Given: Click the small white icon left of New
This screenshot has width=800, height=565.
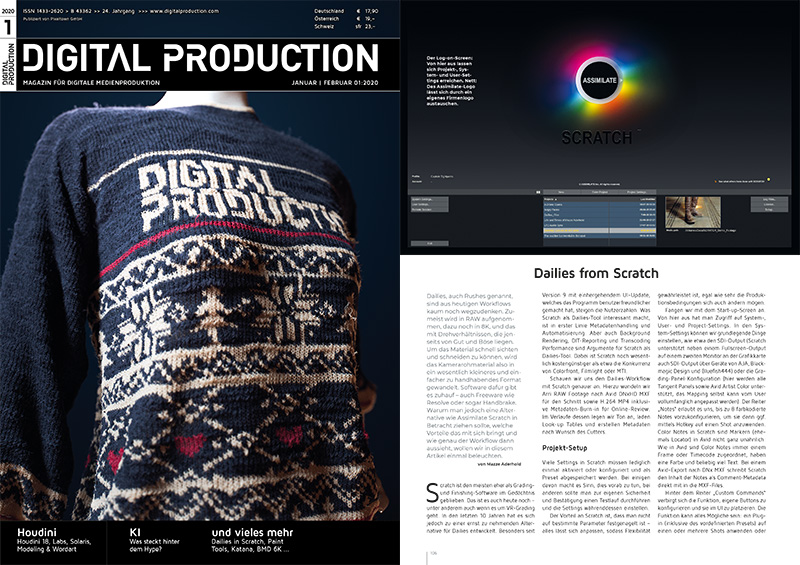Looking at the screenshot, I should 538,192.
